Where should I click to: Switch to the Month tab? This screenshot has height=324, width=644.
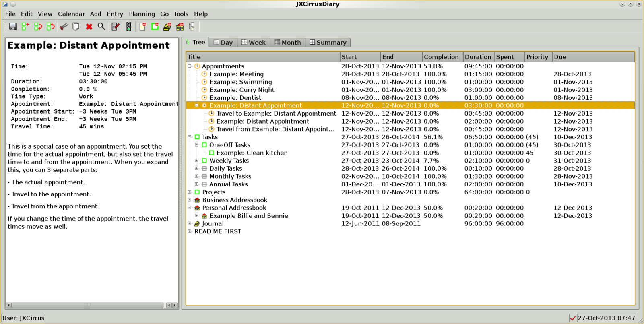click(287, 43)
